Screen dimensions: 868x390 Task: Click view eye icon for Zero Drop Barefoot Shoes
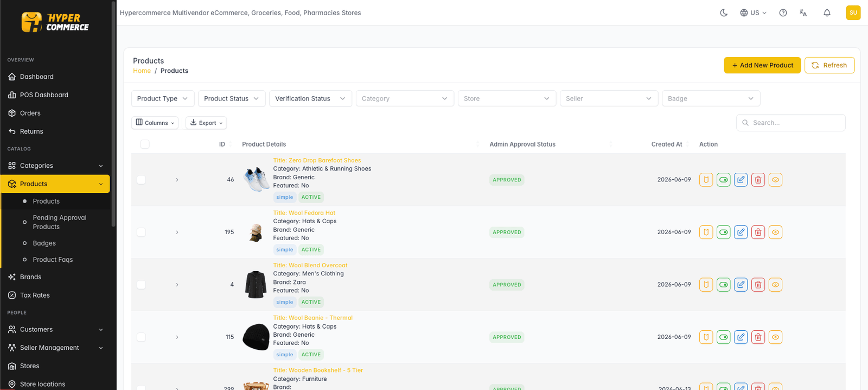(x=776, y=180)
